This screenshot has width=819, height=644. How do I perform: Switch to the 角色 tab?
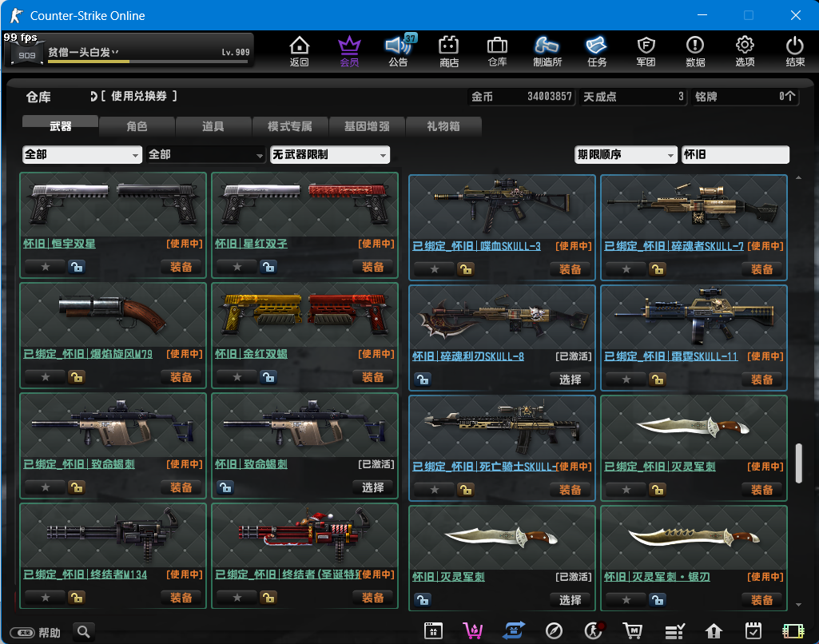pos(137,126)
